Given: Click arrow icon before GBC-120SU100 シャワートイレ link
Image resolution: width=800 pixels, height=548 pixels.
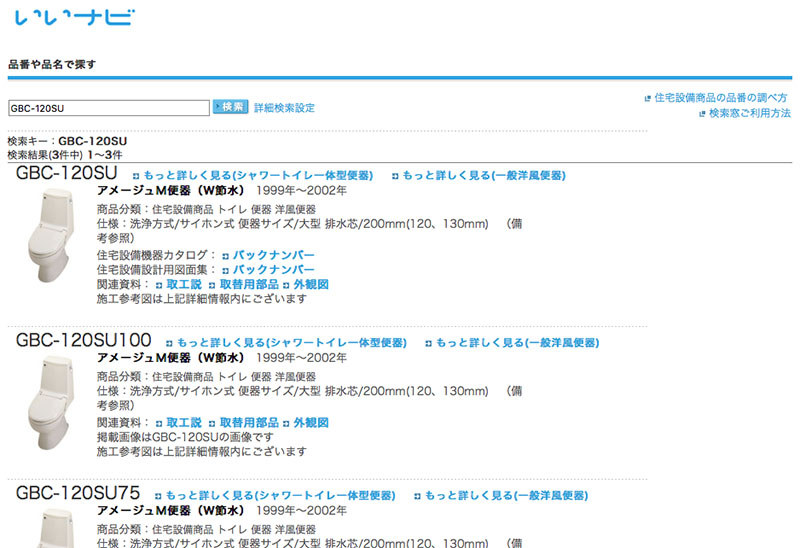Looking at the screenshot, I should point(169,344).
